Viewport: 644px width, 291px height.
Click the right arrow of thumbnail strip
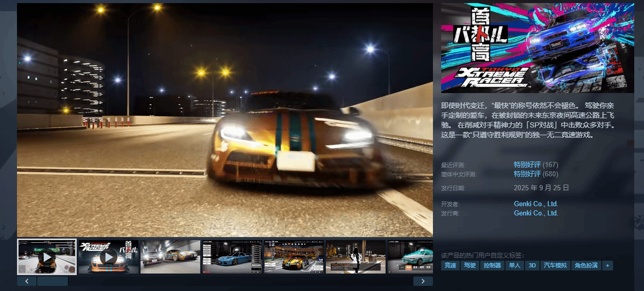(x=423, y=281)
